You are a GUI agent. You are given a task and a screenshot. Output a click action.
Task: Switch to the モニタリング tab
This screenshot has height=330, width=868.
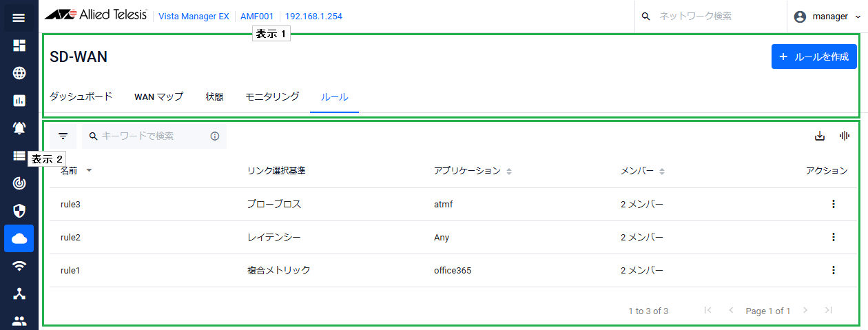coord(272,96)
